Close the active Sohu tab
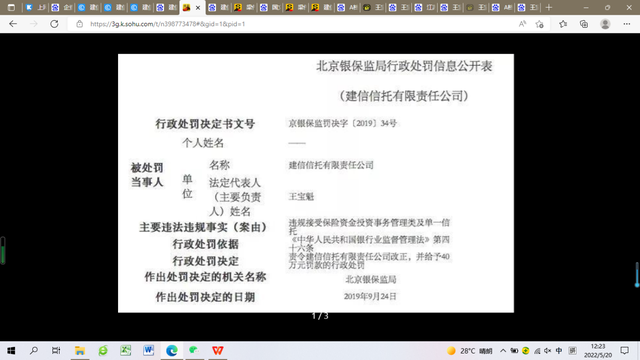 click(198, 7)
